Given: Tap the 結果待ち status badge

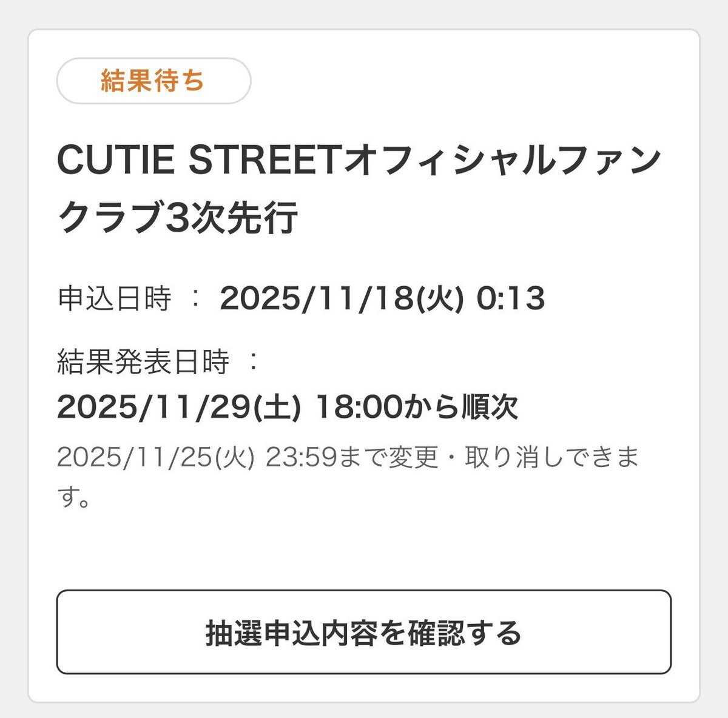Looking at the screenshot, I should tap(153, 81).
